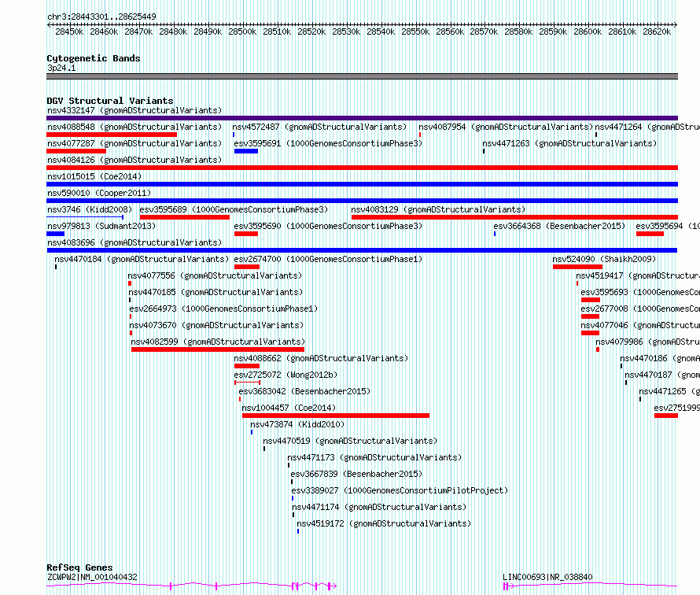The height and width of the screenshot is (595, 700).
Task: Select the nsv4084126 full-width red bar
Action: [x=362, y=168]
